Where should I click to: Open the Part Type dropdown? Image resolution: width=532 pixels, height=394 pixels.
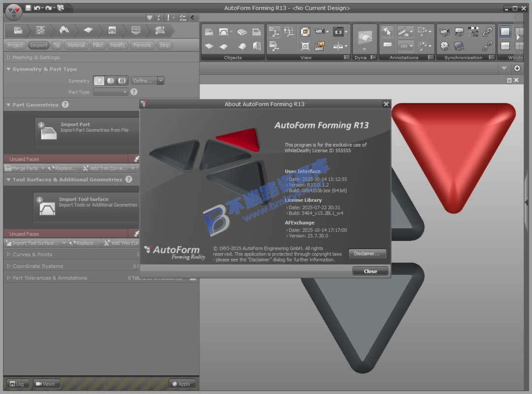click(111, 92)
